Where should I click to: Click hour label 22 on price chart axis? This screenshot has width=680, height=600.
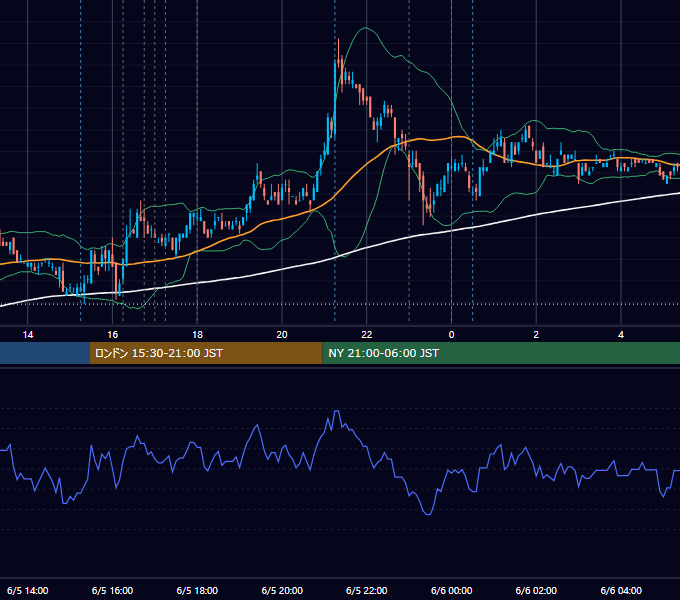(x=367, y=335)
